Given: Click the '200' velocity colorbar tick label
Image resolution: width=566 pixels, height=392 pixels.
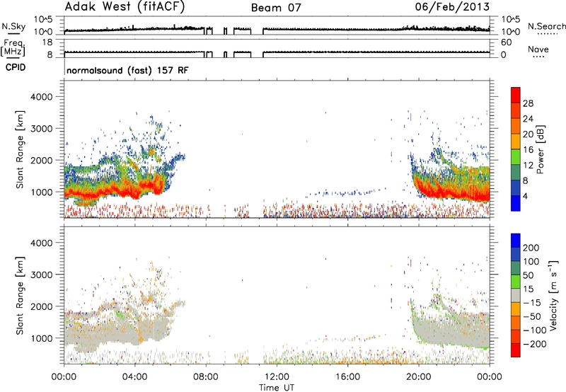Looking at the screenshot, I should tap(531, 248).
